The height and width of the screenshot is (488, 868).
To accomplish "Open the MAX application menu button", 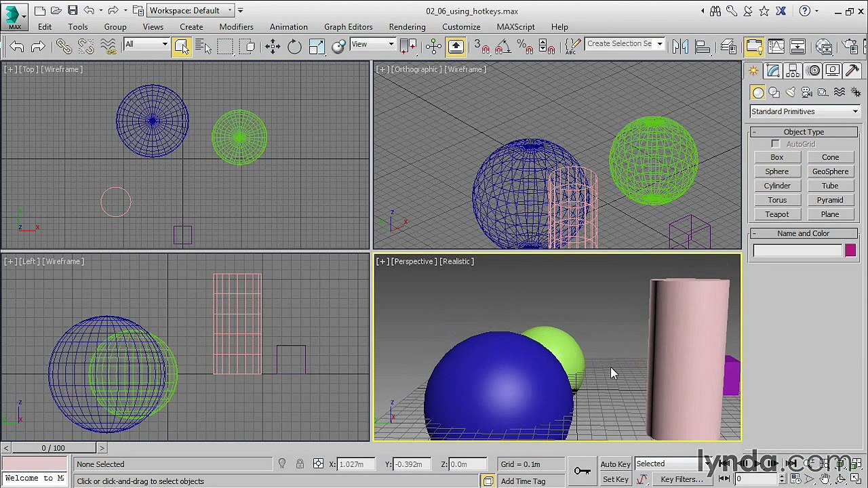I will tap(14, 16).
